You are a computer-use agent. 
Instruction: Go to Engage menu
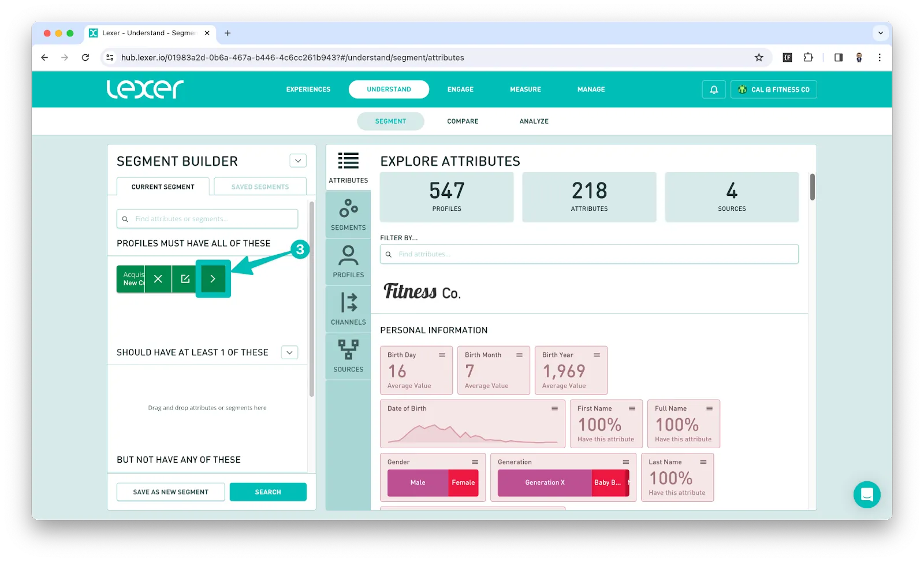point(460,90)
